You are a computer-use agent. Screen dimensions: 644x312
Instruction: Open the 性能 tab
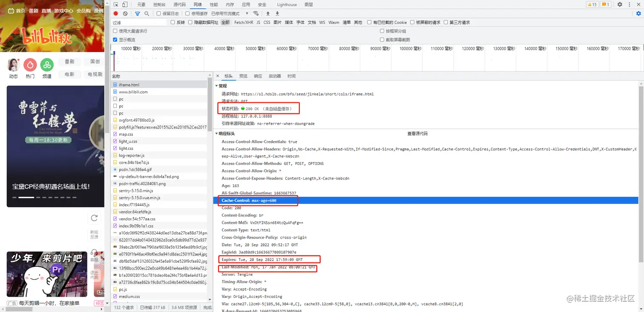[214, 5]
